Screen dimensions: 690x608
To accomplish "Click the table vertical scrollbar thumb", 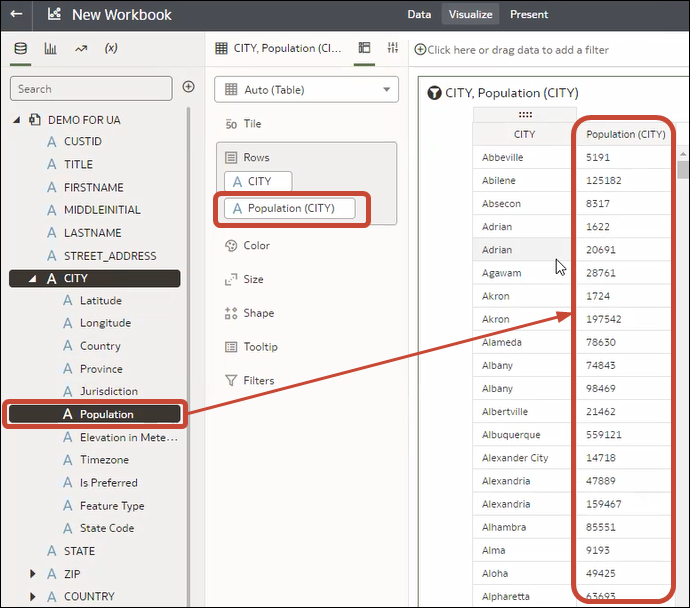I will tap(683, 170).
